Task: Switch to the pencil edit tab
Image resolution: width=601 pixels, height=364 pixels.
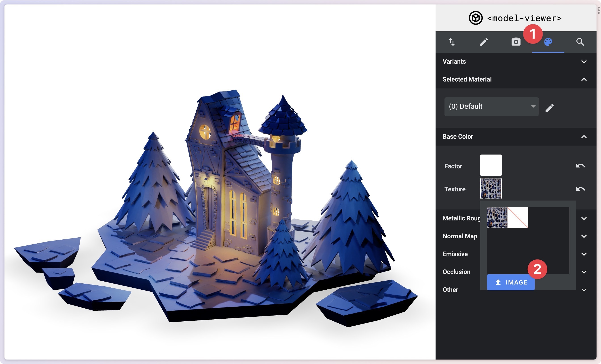Action: click(484, 42)
